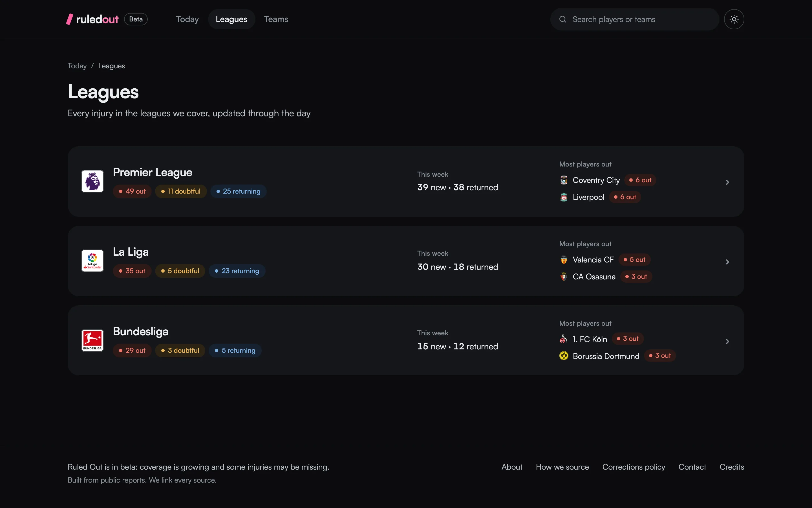This screenshot has width=812, height=508.
Task: Open the Corrections policy link
Action: point(634,467)
